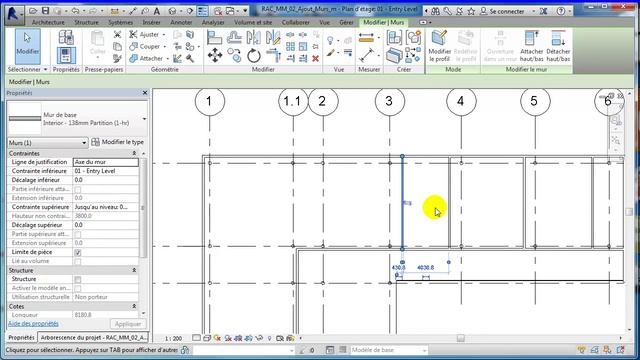Open the Insérer ribbon tab
Viewport: 640px width, 360px height.
[x=151, y=22]
